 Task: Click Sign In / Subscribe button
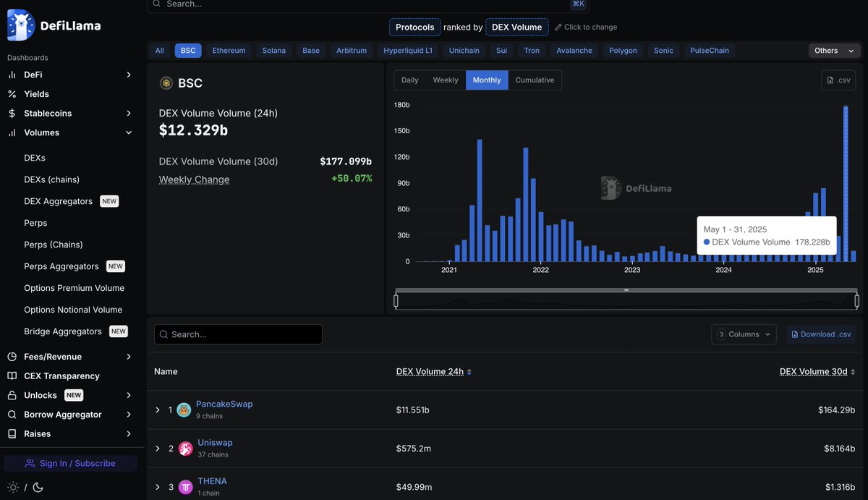click(x=70, y=463)
